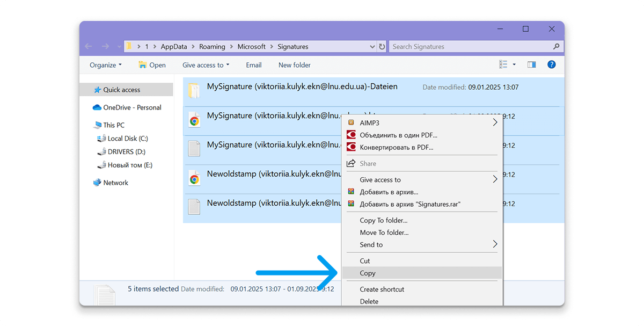Click the New folder button

[294, 64]
